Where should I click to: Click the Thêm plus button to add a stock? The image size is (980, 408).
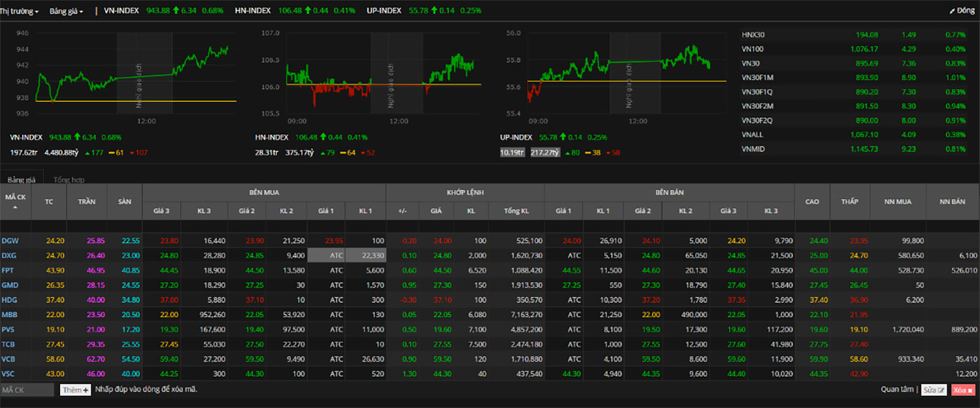[75, 390]
